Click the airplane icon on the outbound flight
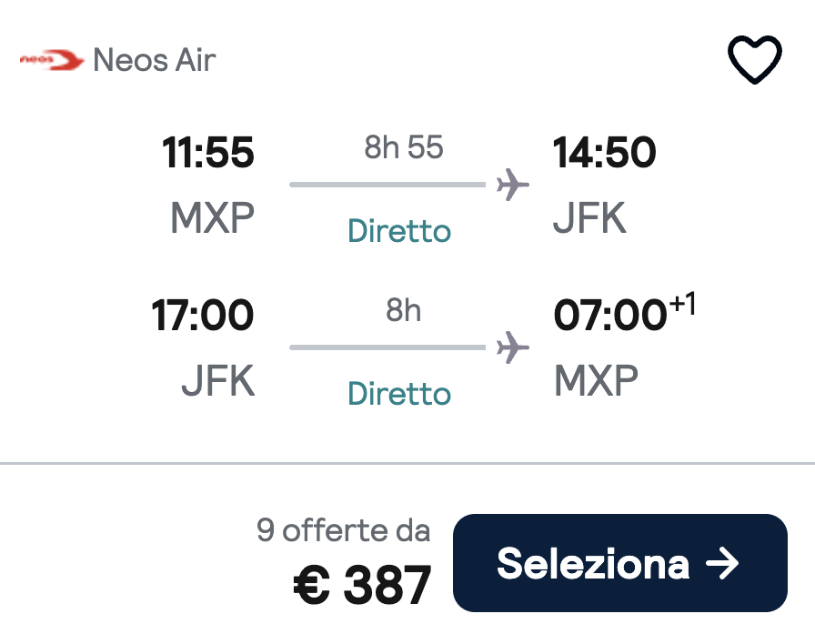815x644 pixels. [513, 184]
